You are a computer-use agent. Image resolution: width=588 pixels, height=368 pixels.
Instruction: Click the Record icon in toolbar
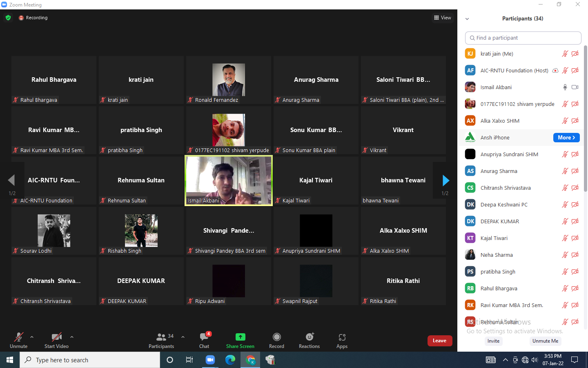point(276,337)
